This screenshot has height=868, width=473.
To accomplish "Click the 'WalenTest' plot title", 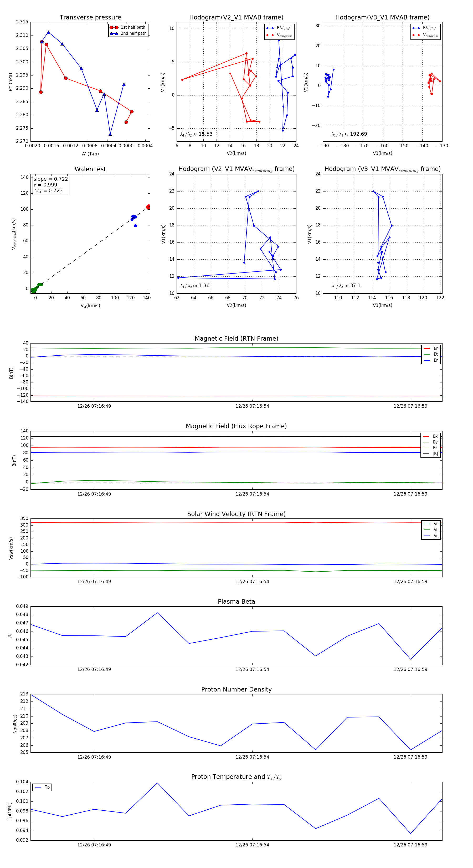I will click(x=90, y=169).
